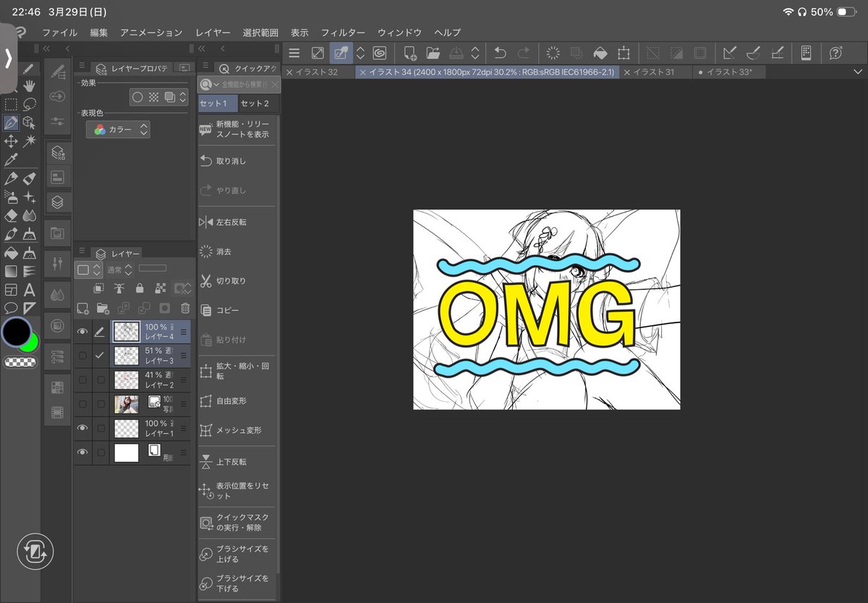Tick the selection checkbox on レイヤー1
868x603 pixels.
(101, 428)
